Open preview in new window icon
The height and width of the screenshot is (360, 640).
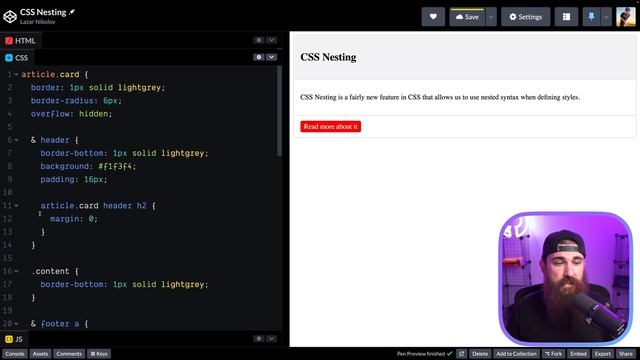[x=461, y=354]
